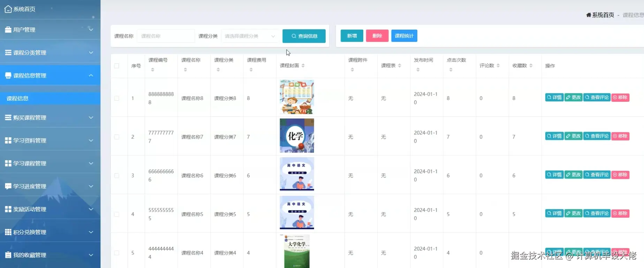This screenshot has width=644, height=268.
Task: Sort by 课程编号 using its sort arrows
Action: (x=152, y=70)
